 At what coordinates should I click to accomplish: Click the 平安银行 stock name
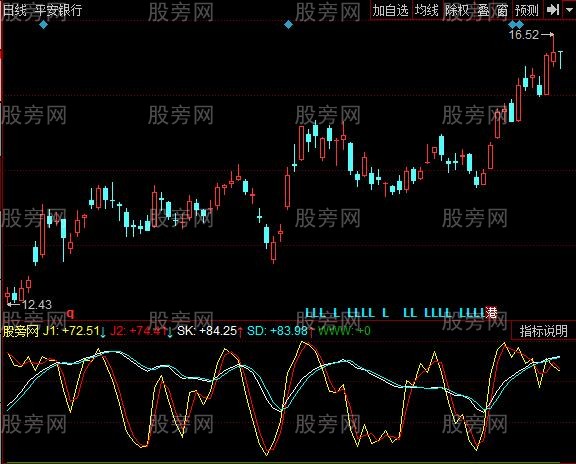point(59,10)
